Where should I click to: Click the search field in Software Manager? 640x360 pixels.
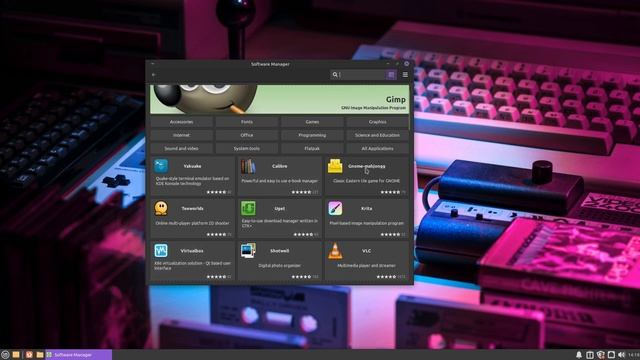click(x=363, y=75)
